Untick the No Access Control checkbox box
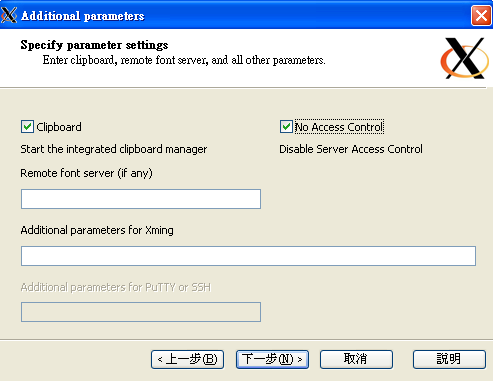Viewport: 493px width, 381px height. 286,127
